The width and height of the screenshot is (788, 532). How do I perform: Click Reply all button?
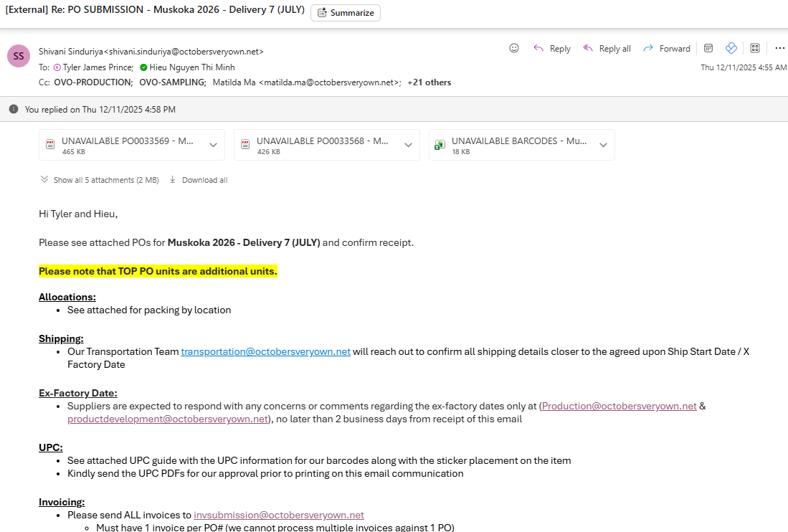[x=607, y=49]
